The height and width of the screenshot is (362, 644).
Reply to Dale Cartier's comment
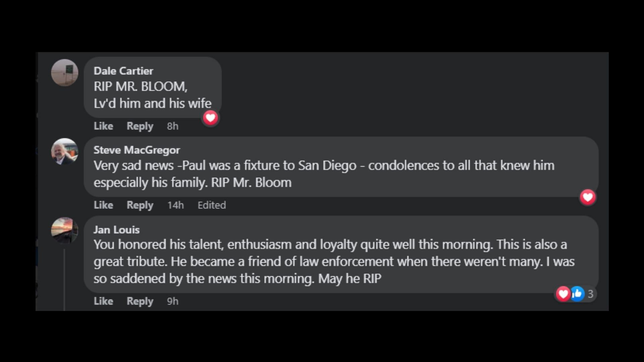(x=140, y=126)
